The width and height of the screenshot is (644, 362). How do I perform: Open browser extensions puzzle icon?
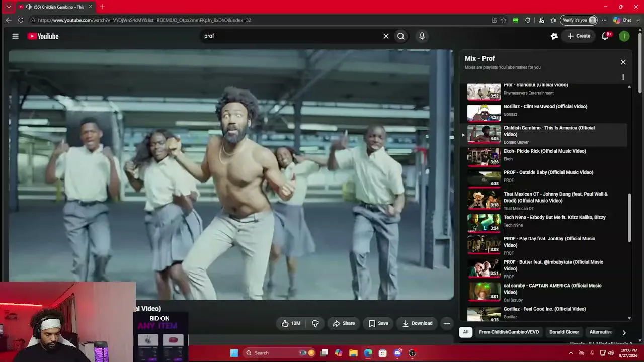(x=528, y=20)
